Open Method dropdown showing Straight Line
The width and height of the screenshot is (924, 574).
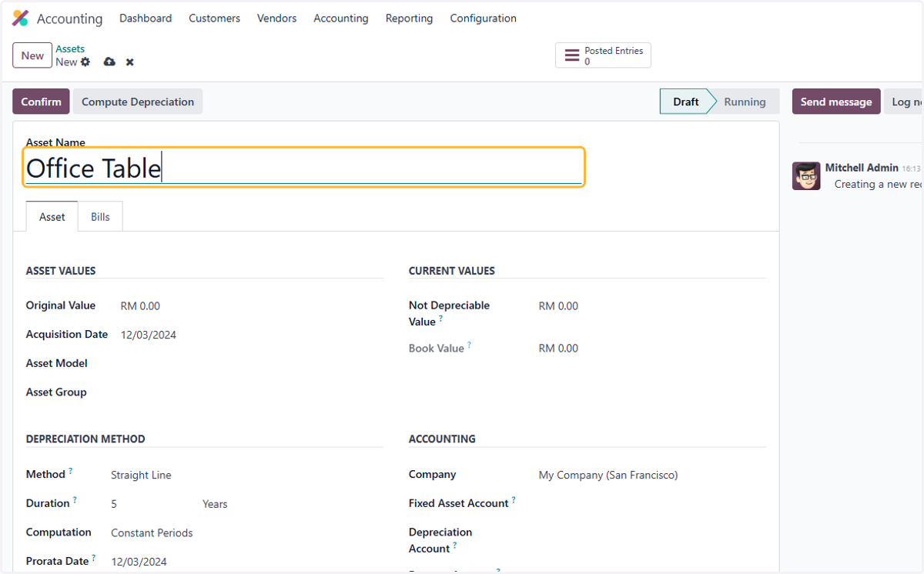point(246,476)
